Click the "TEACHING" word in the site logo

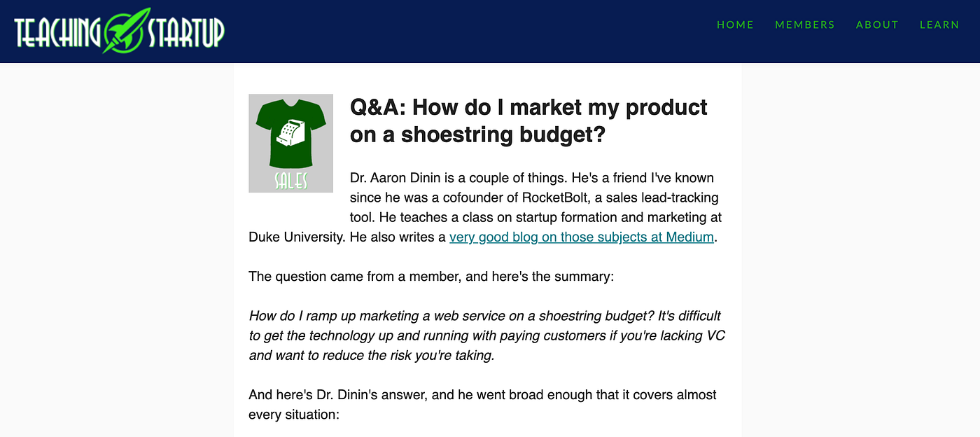pos(59,32)
